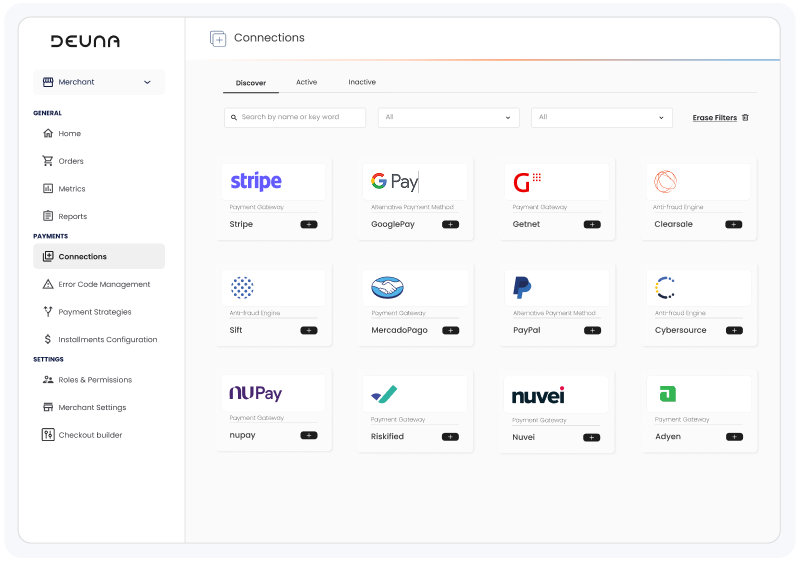The width and height of the screenshot is (798, 563).
Task: Add the MercadoPago connection with plus button
Action: (x=450, y=330)
